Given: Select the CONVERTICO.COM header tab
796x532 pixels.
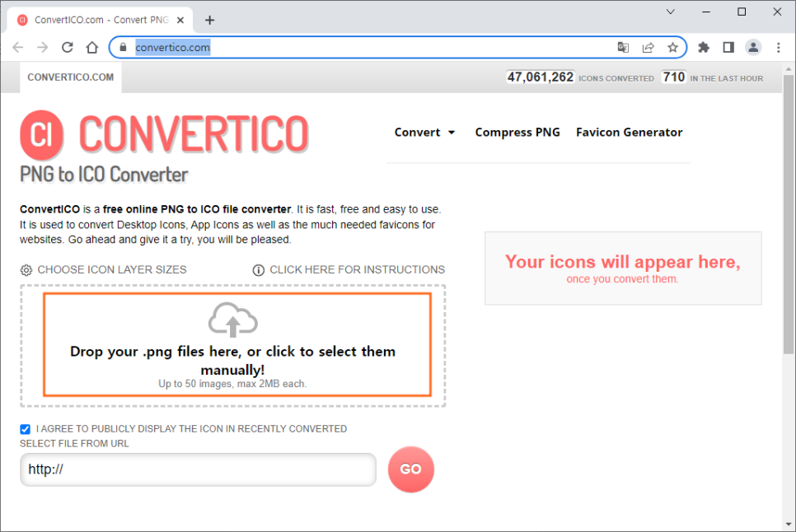Looking at the screenshot, I should point(71,77).
